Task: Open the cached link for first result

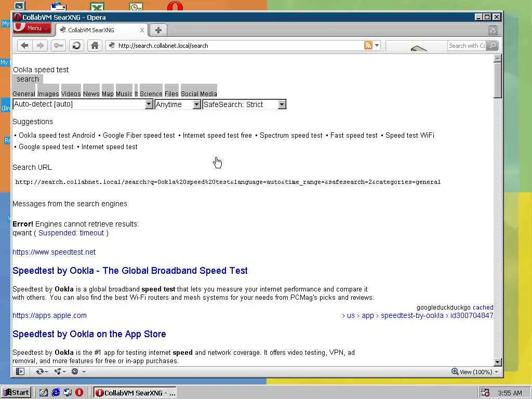Action: (483, 308)
